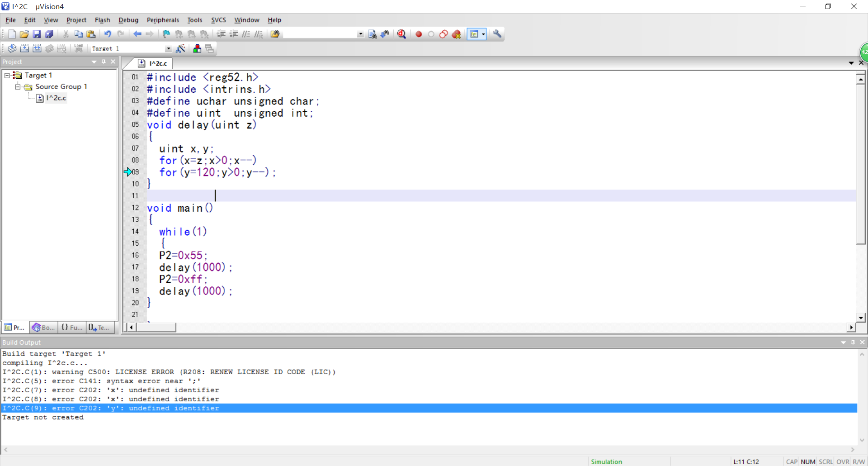Image resolution: width=868 pixels, height=466 pixels.
Task: Collapse the Source Group 1 node
Action: [18, 86]
